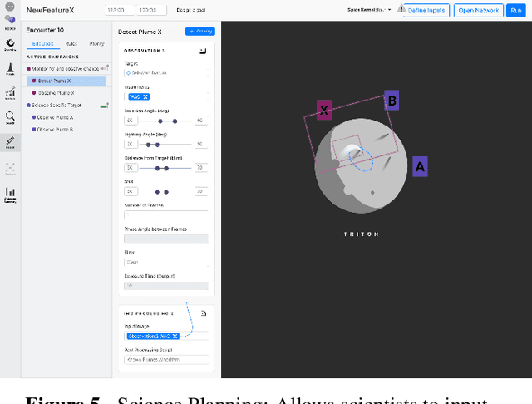Click the bar chart summary icon in sidebar
The height and width of the screenshot is (404, 532).
10,194
